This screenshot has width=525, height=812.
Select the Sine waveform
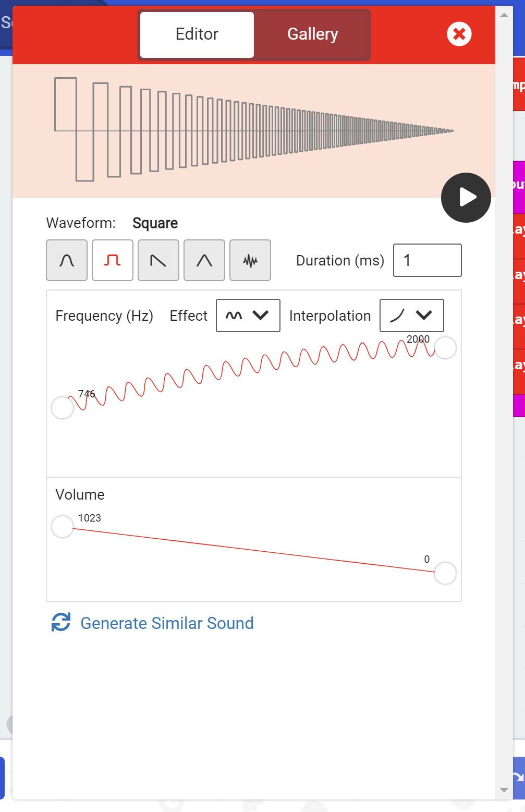coord(66,260)
